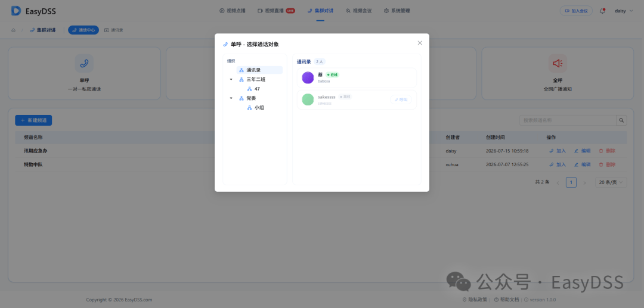Click the 离线 status badge of sakessss
The width and height of the screenshot is (644, 308).
coord(345,97)
